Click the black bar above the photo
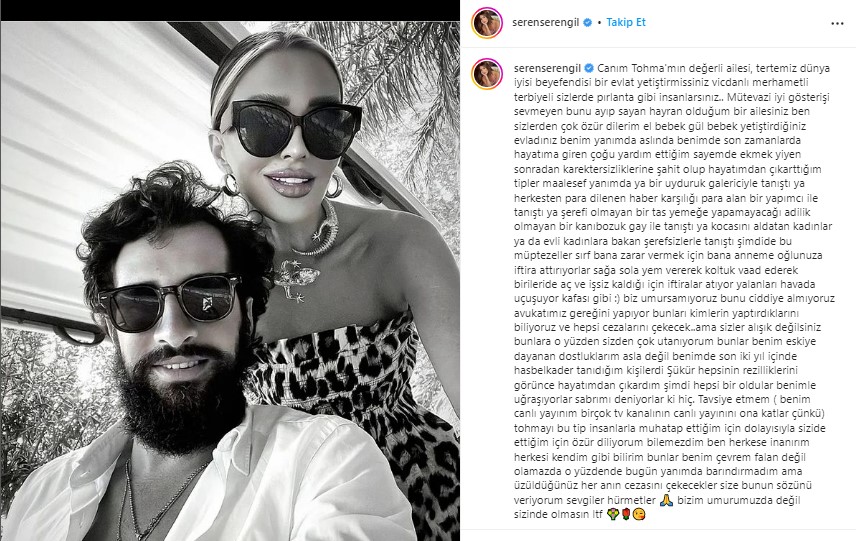Viewport: 856px width, 541px height. click(230, 10)
